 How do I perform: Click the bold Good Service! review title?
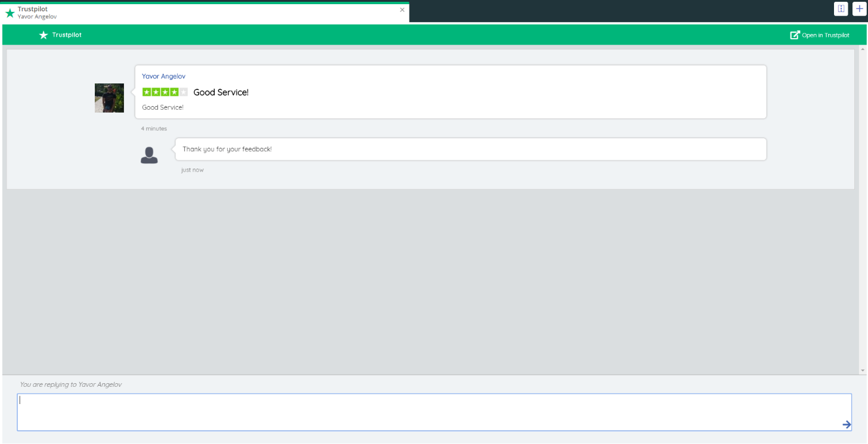[221, 92]
